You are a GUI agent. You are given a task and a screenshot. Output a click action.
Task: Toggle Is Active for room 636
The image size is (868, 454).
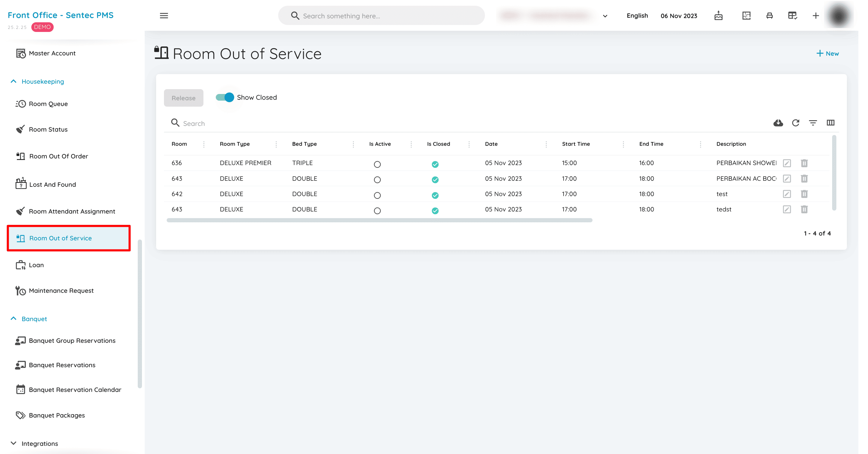click(377, 164)
